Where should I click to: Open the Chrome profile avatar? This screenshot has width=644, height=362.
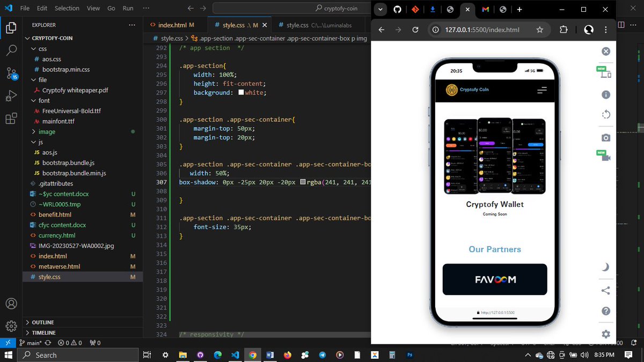[x=589, y=30]
